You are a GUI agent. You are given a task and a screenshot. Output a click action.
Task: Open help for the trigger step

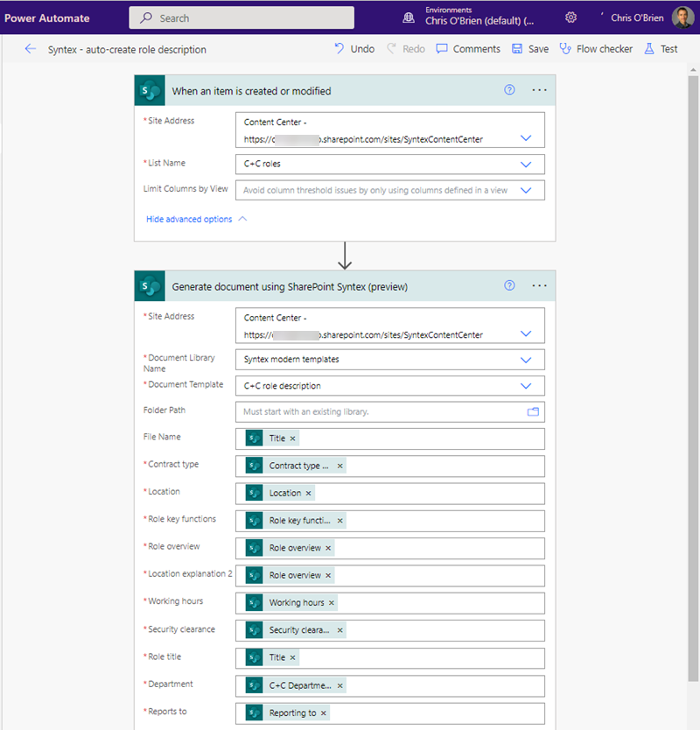tap(509, 90)
